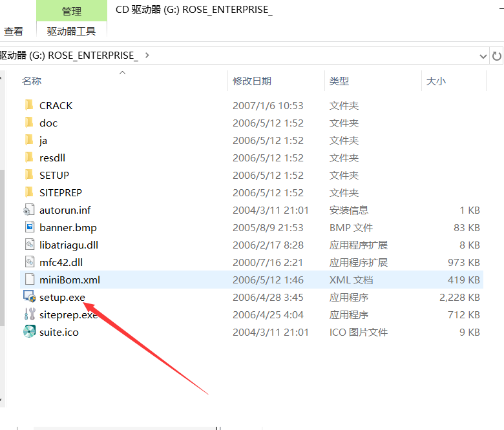Click the left pane vertical scrollbar

[x=2, y=247]
